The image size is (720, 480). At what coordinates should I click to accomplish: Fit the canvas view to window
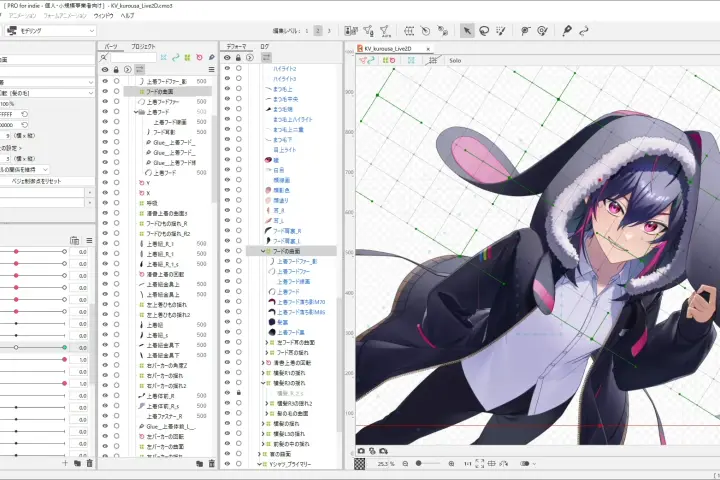[479, 463]
